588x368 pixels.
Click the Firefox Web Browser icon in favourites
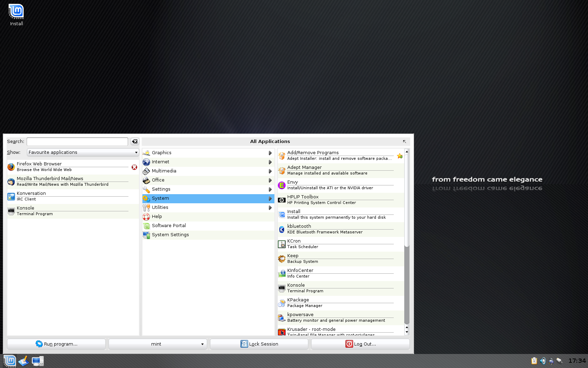pos(11,167)
